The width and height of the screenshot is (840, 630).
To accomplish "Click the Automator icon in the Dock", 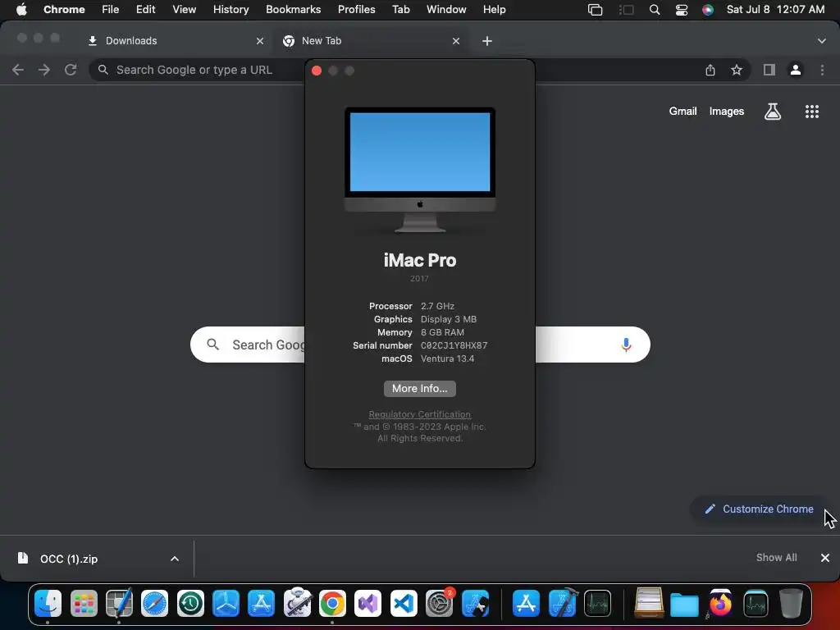I will [297, 603].
